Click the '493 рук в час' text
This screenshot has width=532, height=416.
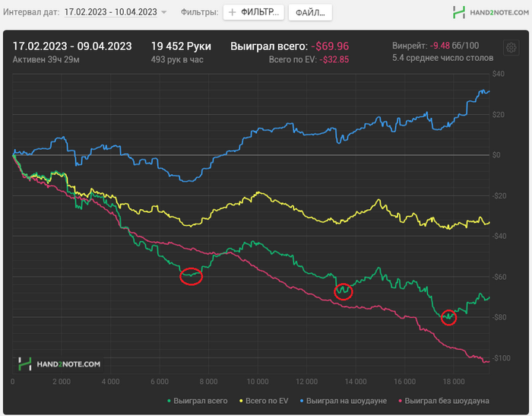click(x=177, y=59)
